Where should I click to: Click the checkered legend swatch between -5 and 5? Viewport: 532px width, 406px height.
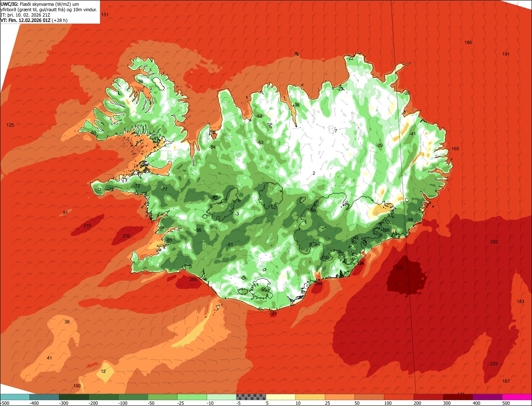coord(251,397)
